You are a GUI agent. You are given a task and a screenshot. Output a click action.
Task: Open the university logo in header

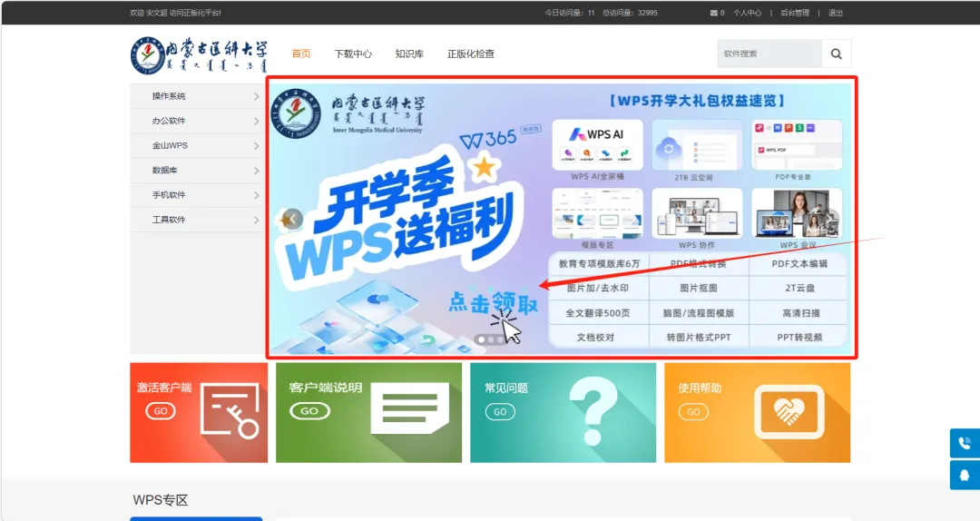click(199, 55)
